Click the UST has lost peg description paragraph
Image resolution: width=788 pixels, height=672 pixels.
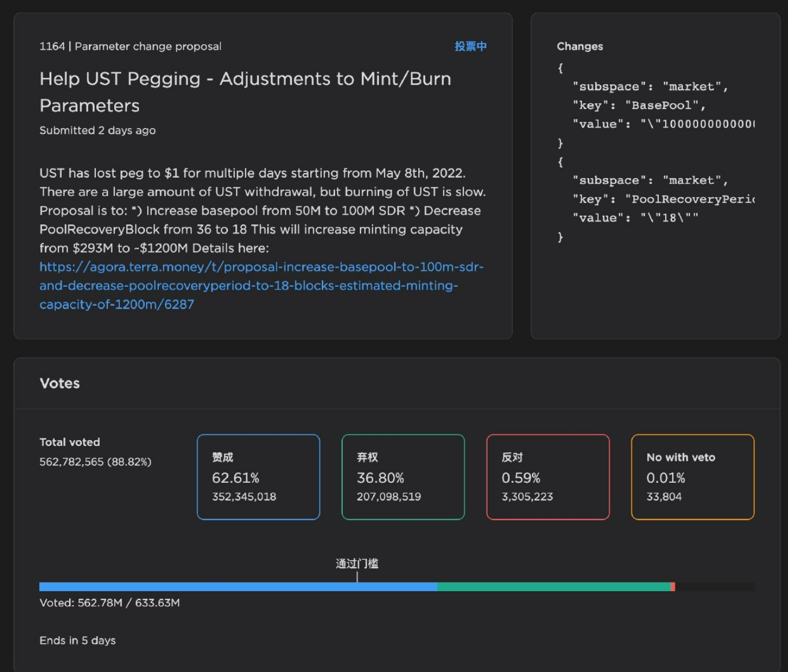click(262, 210)
